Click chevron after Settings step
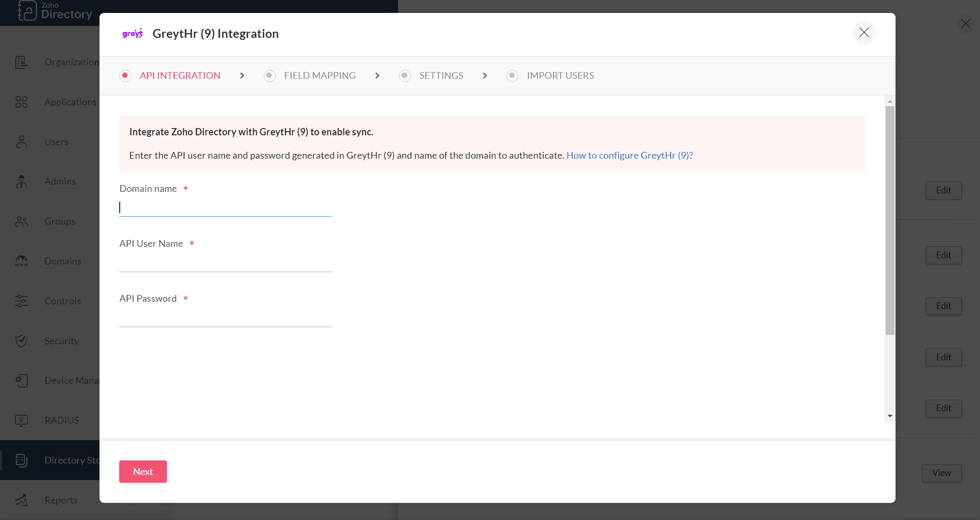980x520 pixels. 485,76
